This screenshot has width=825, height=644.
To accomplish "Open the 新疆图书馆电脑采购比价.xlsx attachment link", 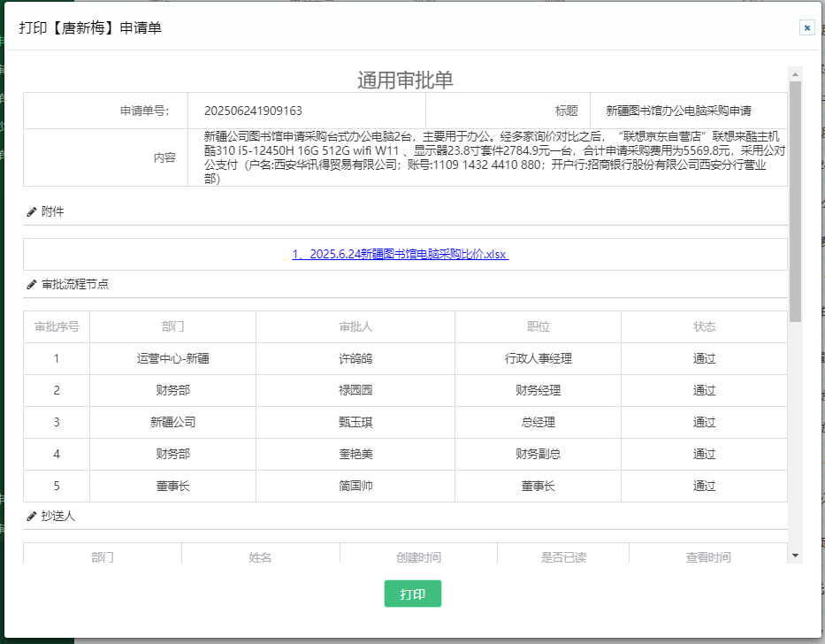I will (400, 254).
